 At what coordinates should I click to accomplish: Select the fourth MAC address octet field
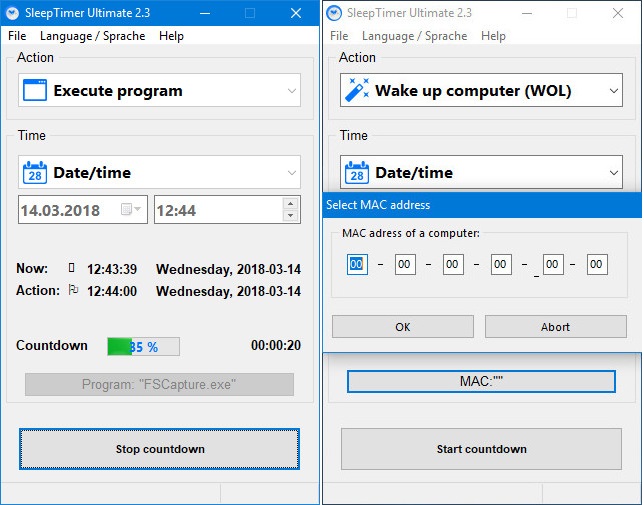pyautogui.click(x=501, y=264)
